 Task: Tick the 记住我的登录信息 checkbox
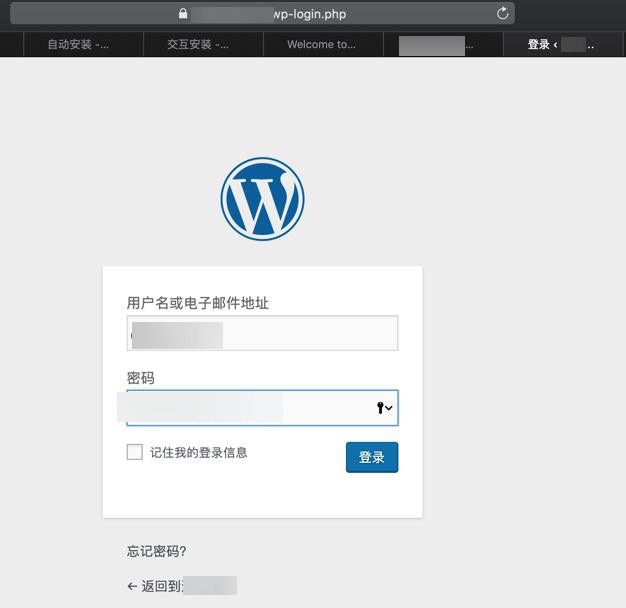pyautogui.click(x=135, y=452)
